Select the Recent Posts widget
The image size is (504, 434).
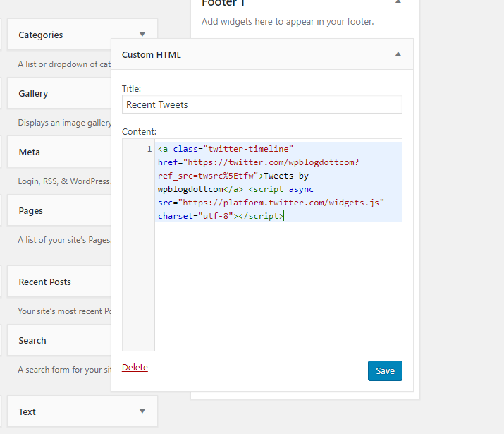[x=59, y=282]
